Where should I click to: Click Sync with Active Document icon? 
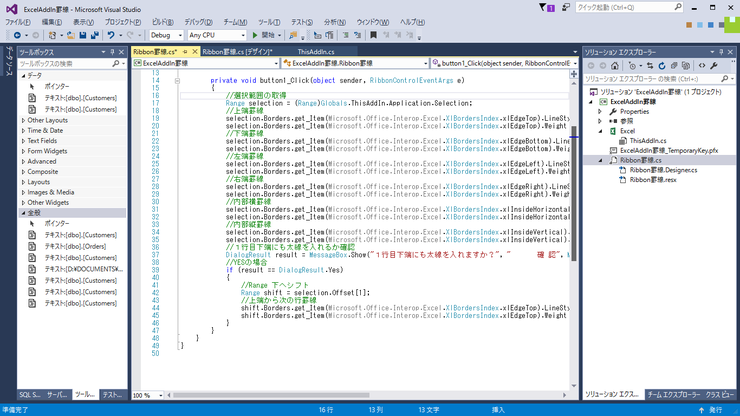pyautogui.click(x=650, y=66)
